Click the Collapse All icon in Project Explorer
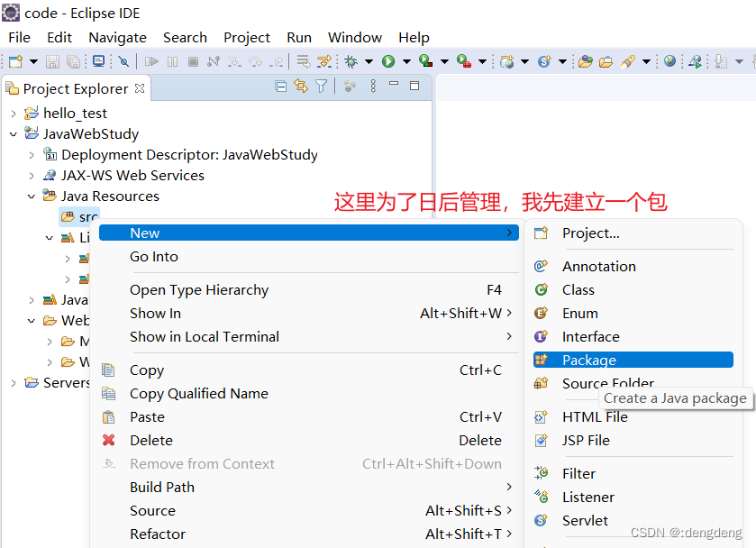The image size is (756, 548). click(280, 87)
